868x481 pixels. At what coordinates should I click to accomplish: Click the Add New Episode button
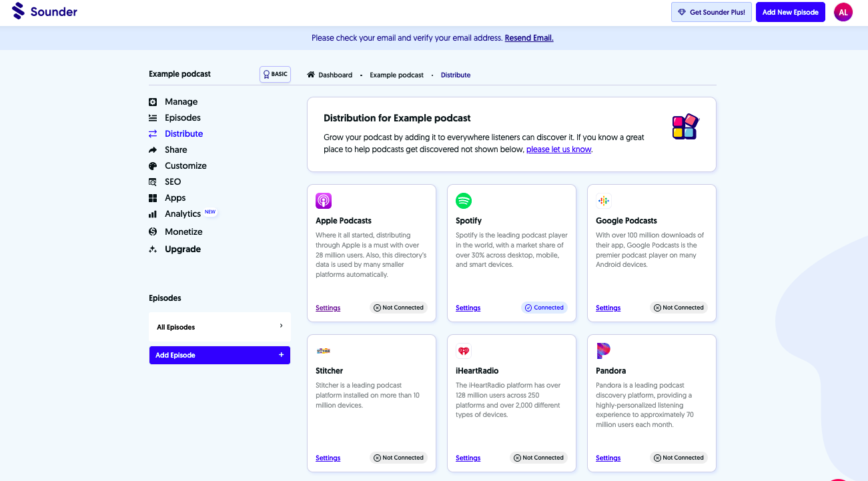tap(790, 11)
